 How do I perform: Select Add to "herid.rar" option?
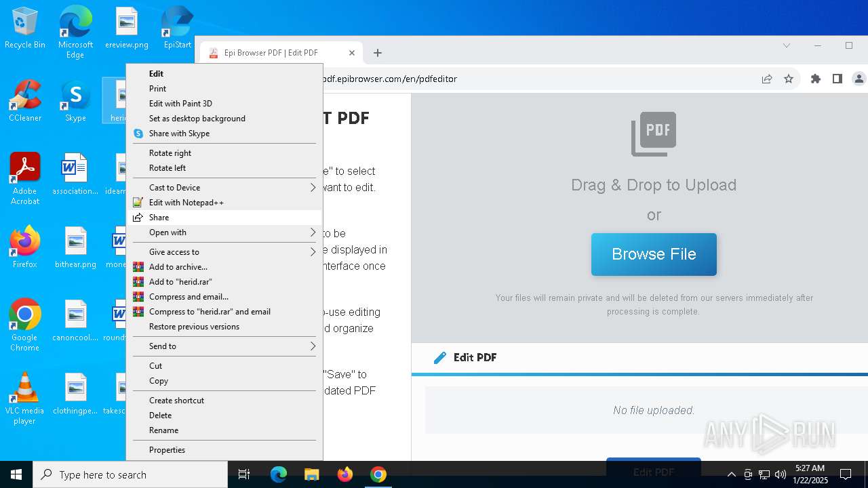pyautogui.click(x=224, y=282)
